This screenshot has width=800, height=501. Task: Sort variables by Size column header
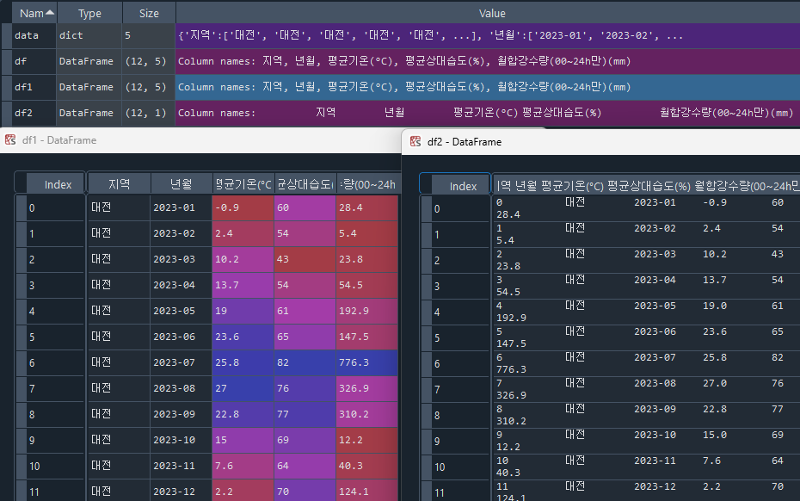(149, 13)
